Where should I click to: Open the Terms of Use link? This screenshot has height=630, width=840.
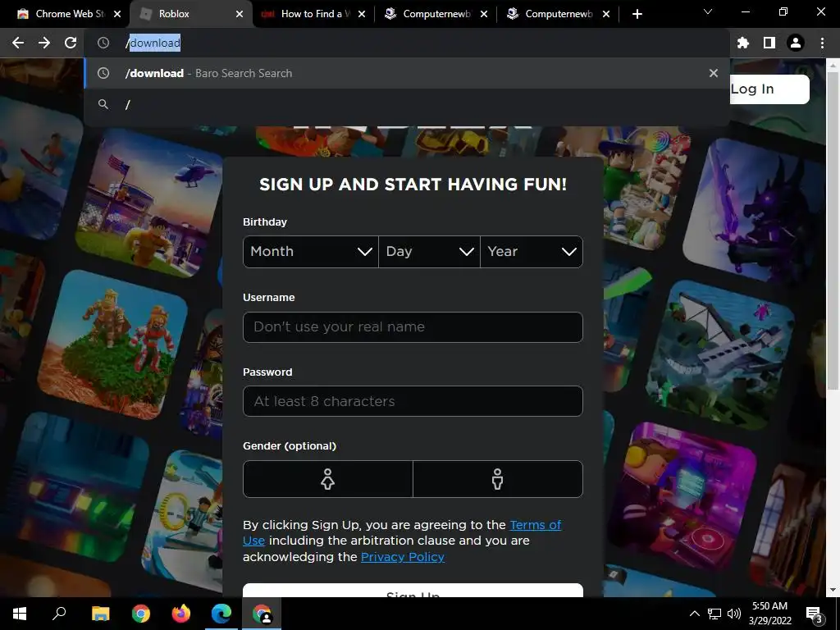pyautogui.click(x=402, y=532)
